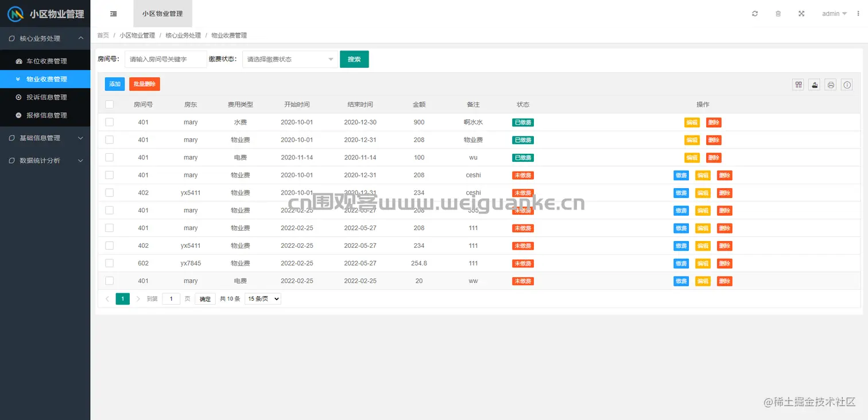This screenshot has width=868, height=420.
Task: Check the 402 row with remark ceshi
Action: [x=110, y=193]
